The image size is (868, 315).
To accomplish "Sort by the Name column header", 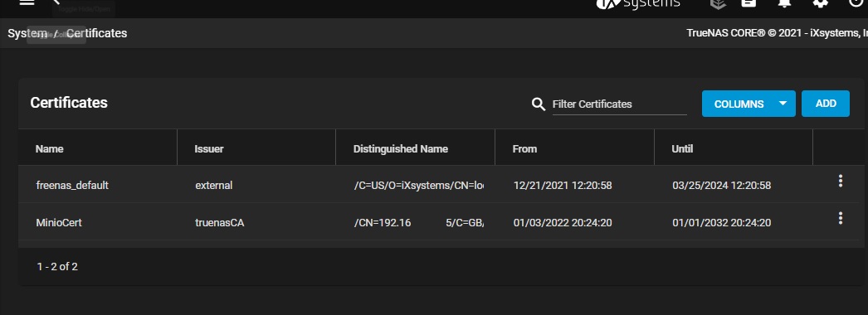I will point(49,148).
